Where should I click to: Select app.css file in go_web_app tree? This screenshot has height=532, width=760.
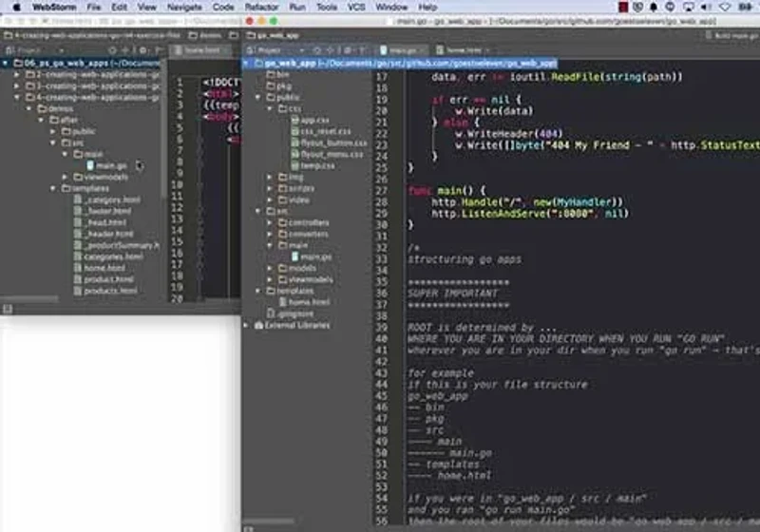(310, 120)
